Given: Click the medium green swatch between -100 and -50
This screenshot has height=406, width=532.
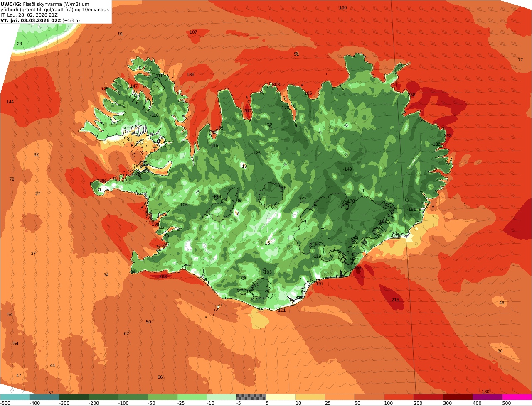Looking at the screenshot, I should pyautogui.click(x=133, y=397).
